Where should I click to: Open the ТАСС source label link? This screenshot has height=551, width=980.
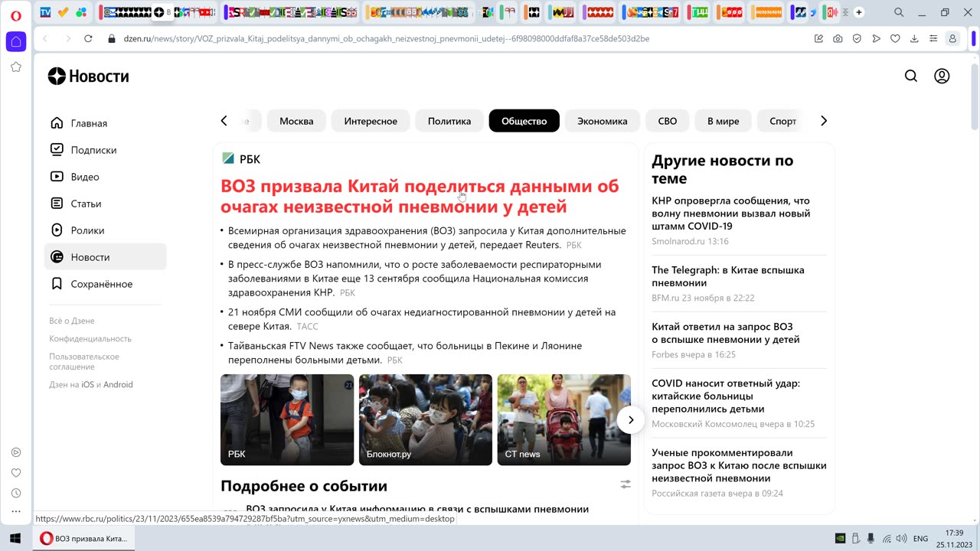point(307,327)
